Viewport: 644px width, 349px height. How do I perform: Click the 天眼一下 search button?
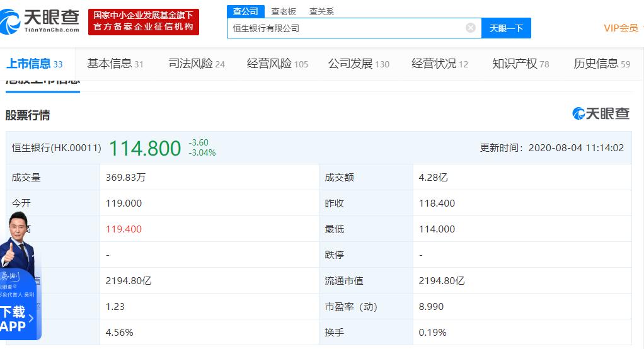pos(506,28)
